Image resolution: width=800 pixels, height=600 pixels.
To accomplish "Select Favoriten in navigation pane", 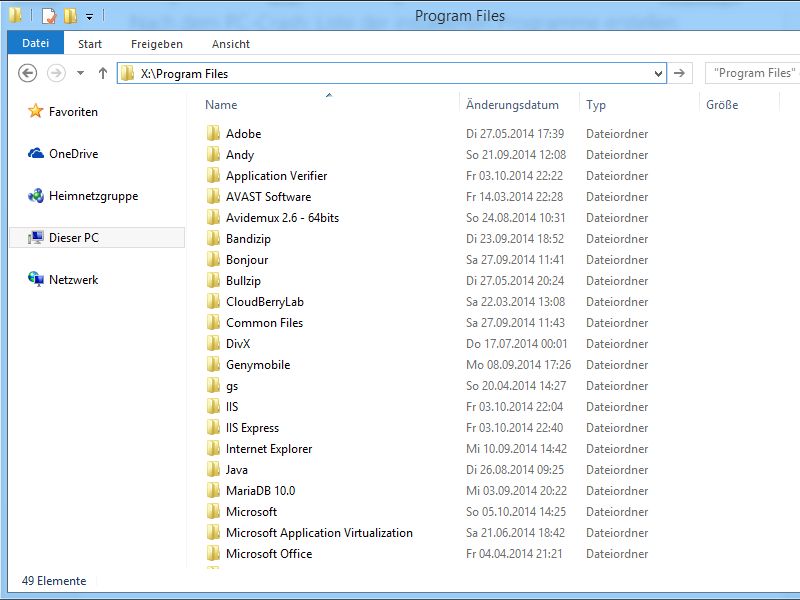I will click(x=73, y=112).
